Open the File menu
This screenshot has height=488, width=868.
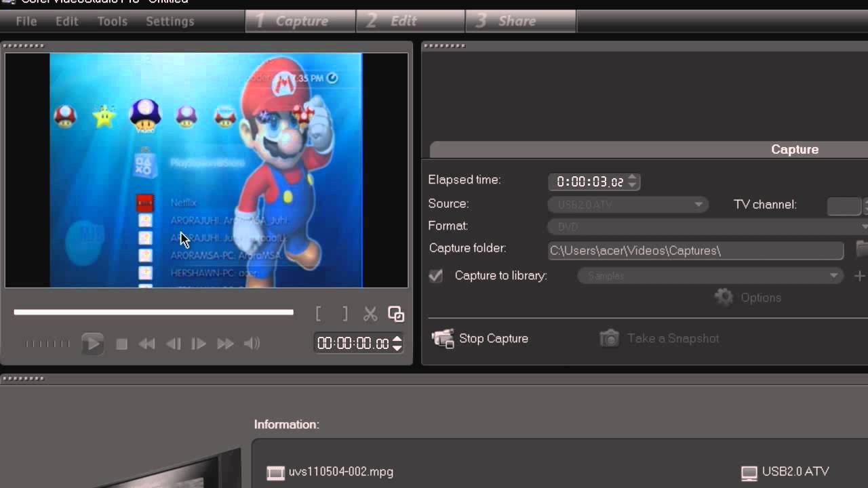point(26,21)
